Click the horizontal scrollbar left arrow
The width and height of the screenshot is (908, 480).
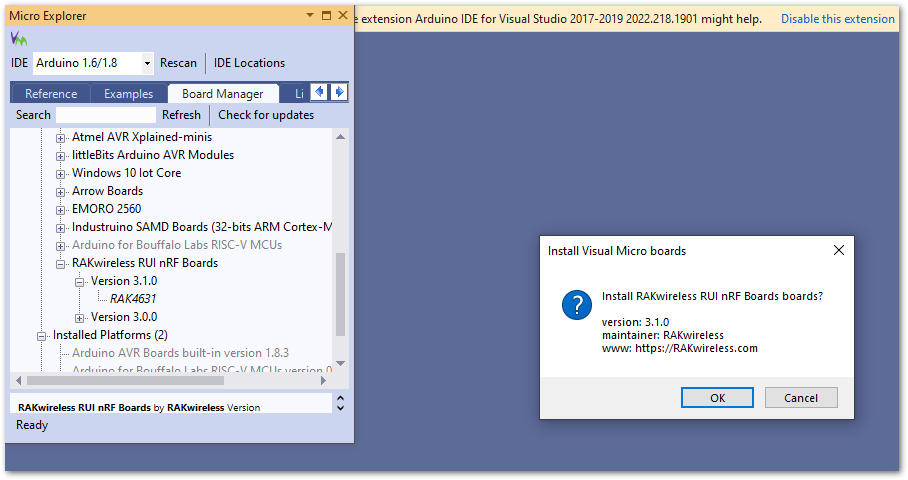click(19, 380)
